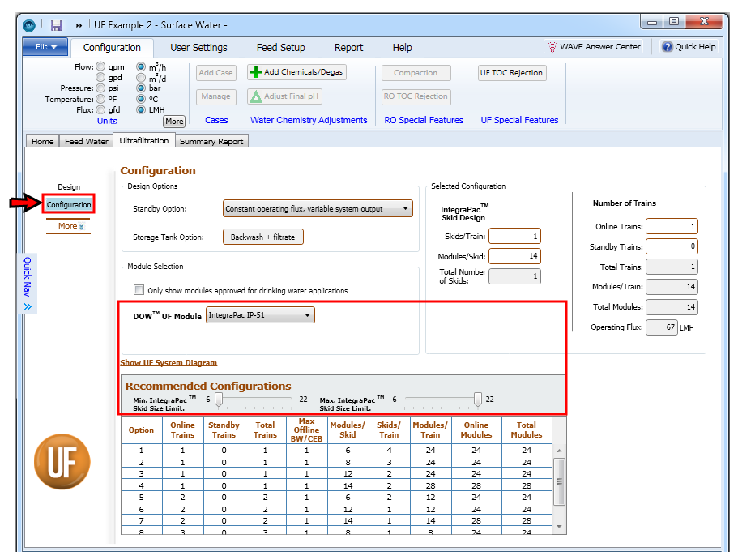Screen dimensions: 738x560
Task: Click the Adjust Final pH triangle icon
Action: tap(255, 96)
